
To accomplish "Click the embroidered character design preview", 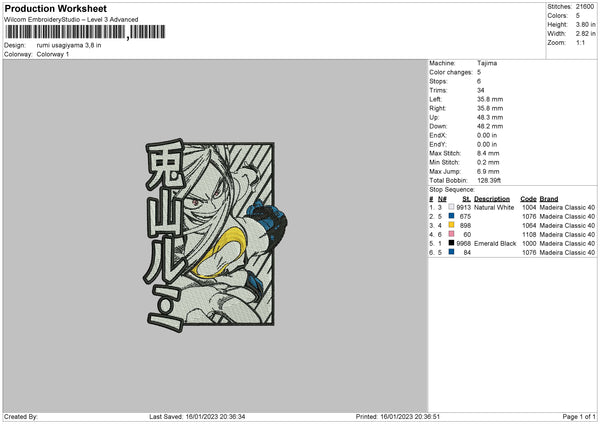I will point(214,234).
